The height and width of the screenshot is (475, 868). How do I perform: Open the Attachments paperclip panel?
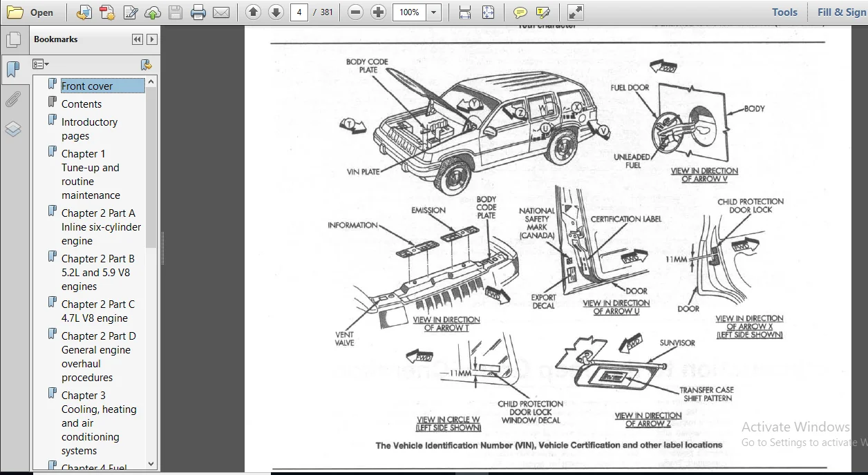tap(13, 99)
